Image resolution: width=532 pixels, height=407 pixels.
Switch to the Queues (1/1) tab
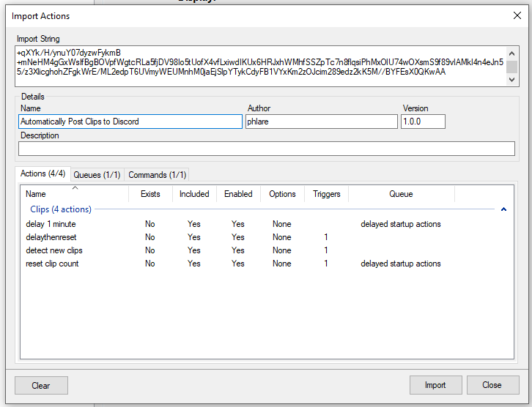click(x=97, y=175)
